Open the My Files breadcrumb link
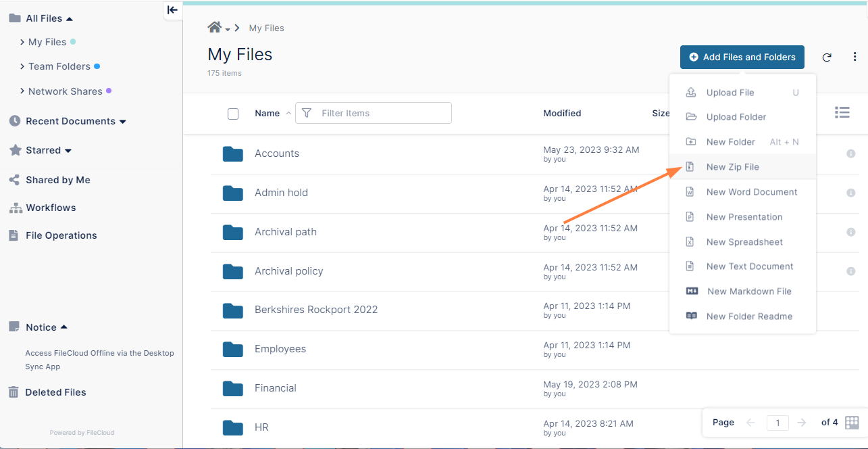The image size is (868, 449). 266,28
